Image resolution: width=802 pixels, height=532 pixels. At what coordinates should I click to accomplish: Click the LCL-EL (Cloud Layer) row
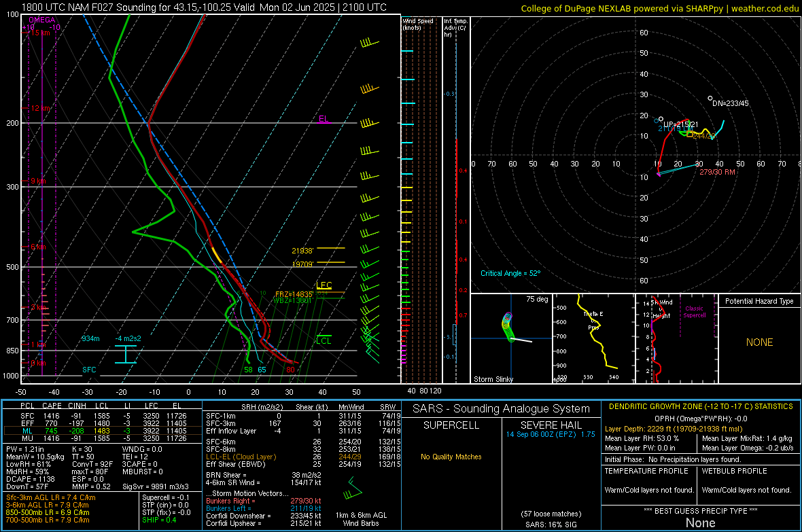coord(303,457)
